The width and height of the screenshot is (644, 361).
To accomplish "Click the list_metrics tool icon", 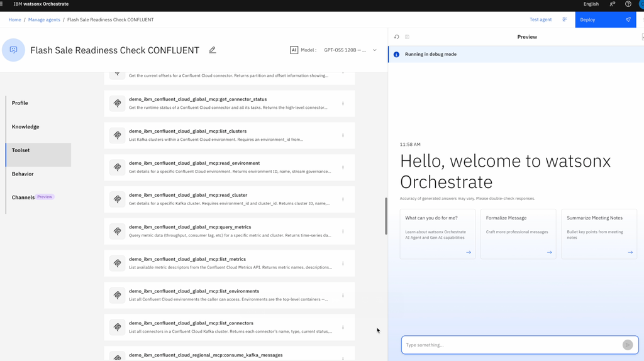I will coord(118,264).
